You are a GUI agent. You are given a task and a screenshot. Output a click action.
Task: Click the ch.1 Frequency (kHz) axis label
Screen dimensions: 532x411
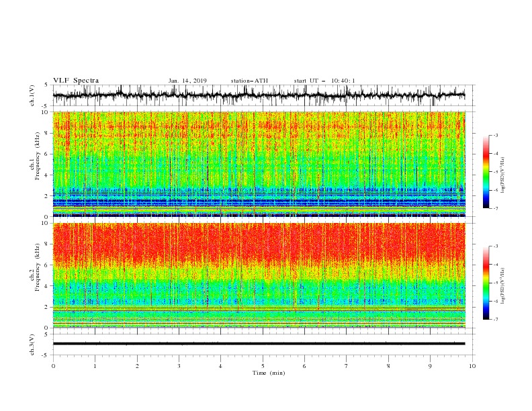[35, 156]
